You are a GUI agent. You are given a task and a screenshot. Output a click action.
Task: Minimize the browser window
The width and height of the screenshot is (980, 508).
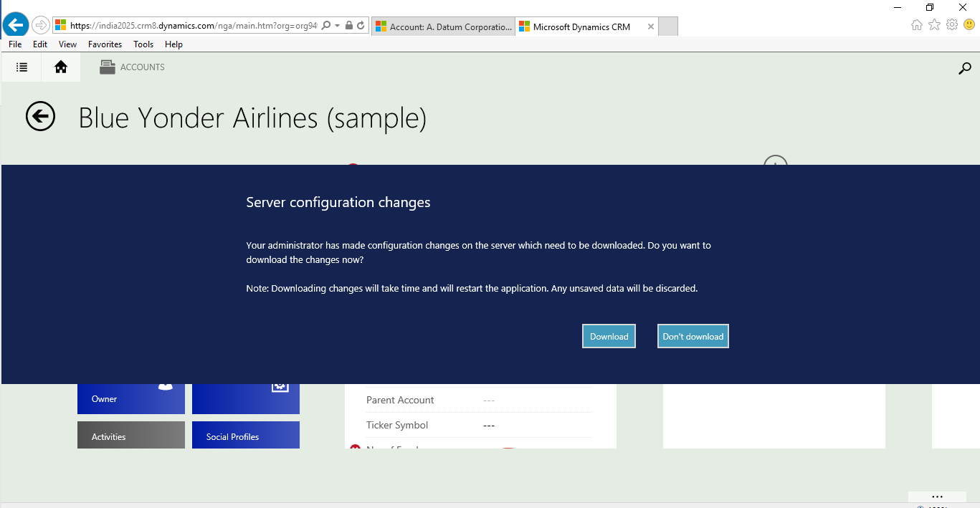pos(898,7)
